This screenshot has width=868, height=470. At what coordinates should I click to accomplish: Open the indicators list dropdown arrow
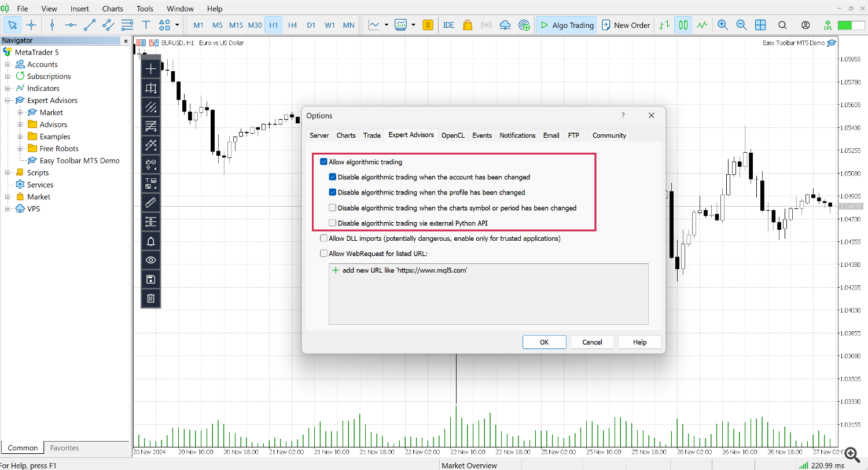[x=386, y=25]
